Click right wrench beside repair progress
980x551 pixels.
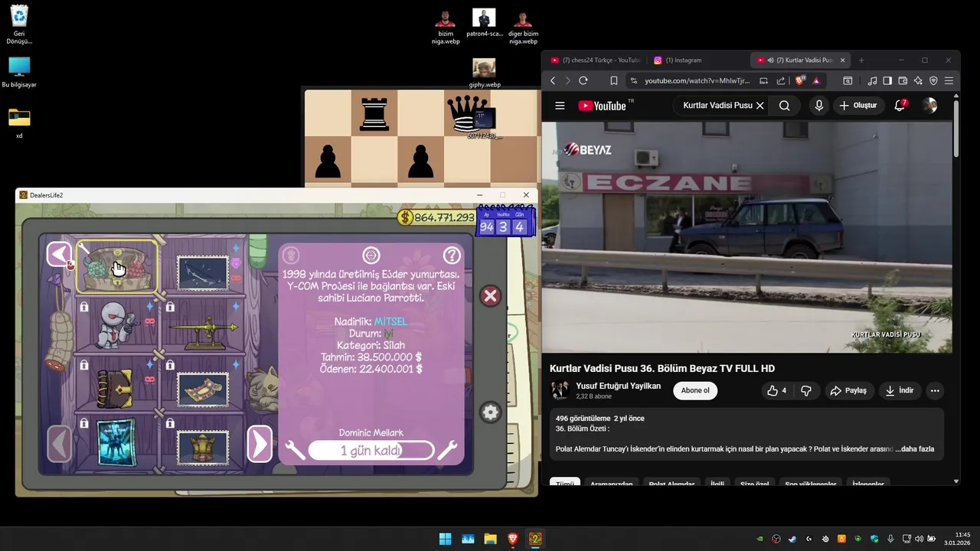[448, 450]
